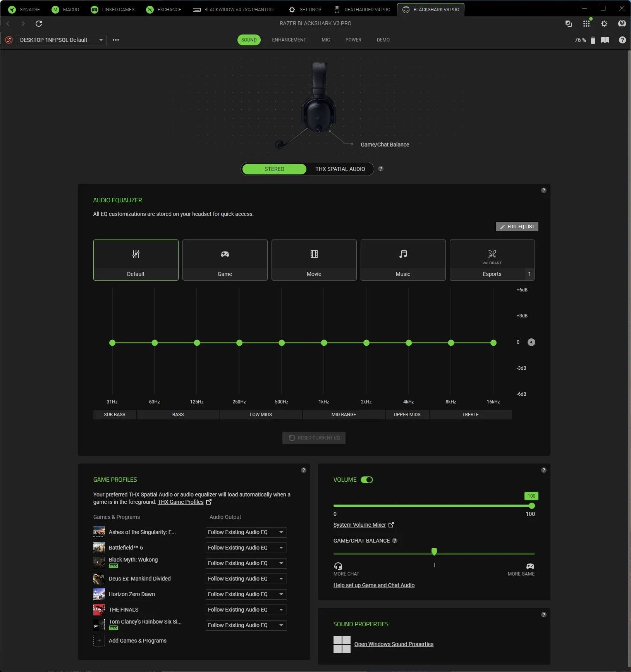The width and height of the screenshot is (631, 672).
Task: Click the THX Spatial Audio help icon
Action: [x=381, y=169]
